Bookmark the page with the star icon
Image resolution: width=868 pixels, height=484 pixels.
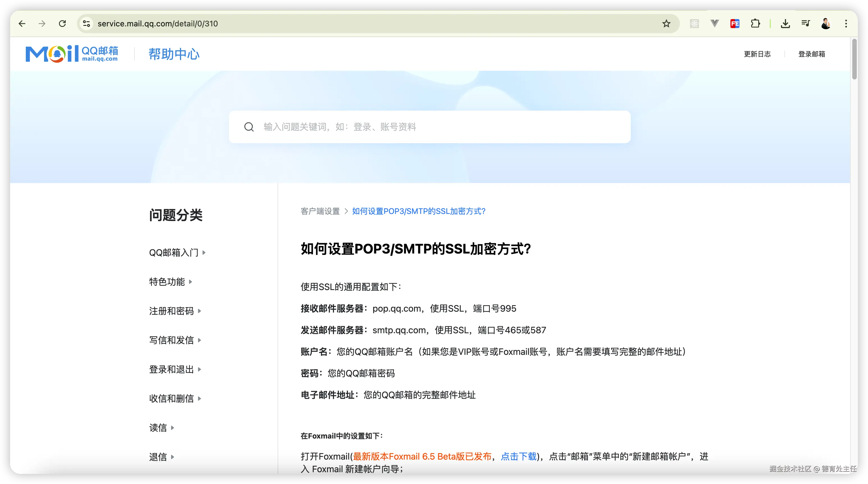pos(666,24)
